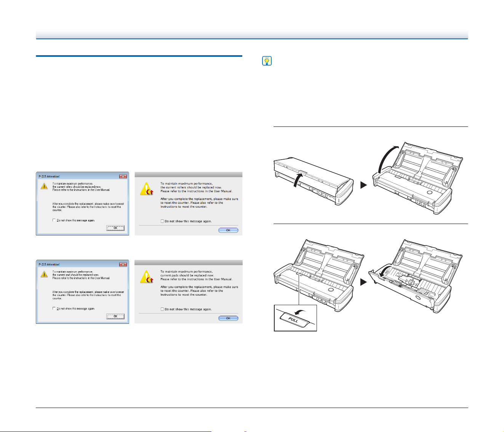Tick 'Do not show this message again' in Mac pads dialog
The image size is (504, 432).
pos(162,309)
